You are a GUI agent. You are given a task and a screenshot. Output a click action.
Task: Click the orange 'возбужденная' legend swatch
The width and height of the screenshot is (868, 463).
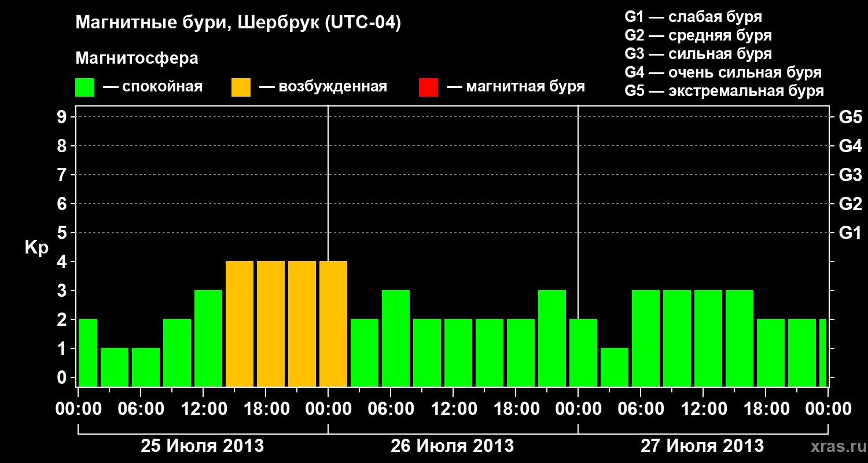[241, 87]
